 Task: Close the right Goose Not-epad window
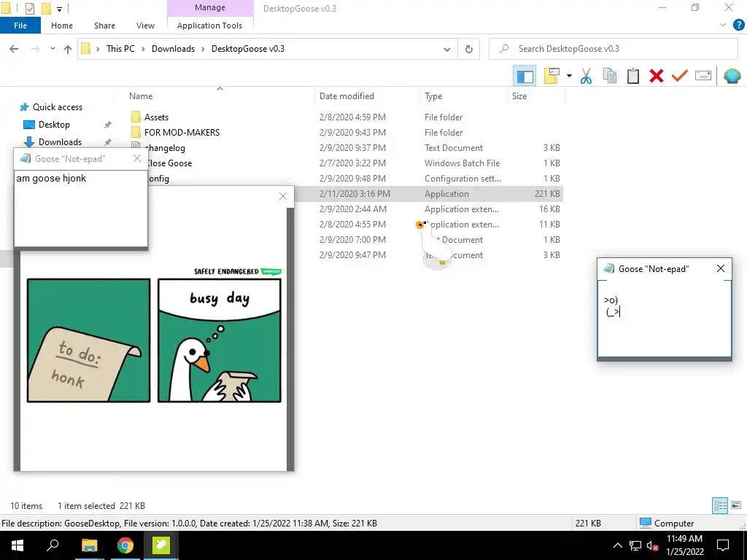pos(720,268)
